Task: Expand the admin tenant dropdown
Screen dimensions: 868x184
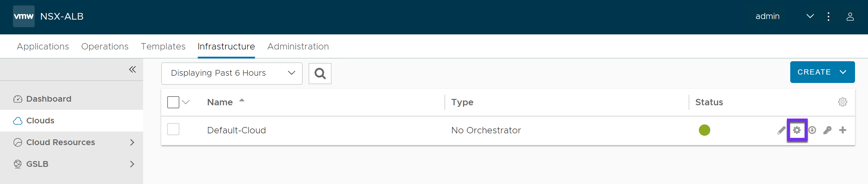Action: (x=810, y=17)
